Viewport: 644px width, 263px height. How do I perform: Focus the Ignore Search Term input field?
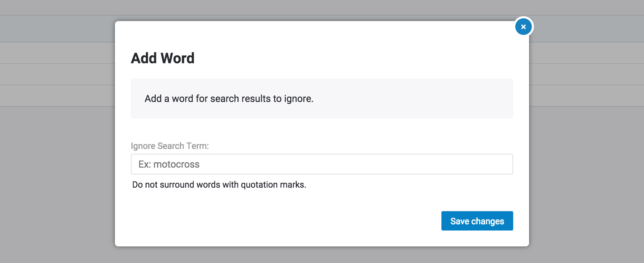click(322, 164)
